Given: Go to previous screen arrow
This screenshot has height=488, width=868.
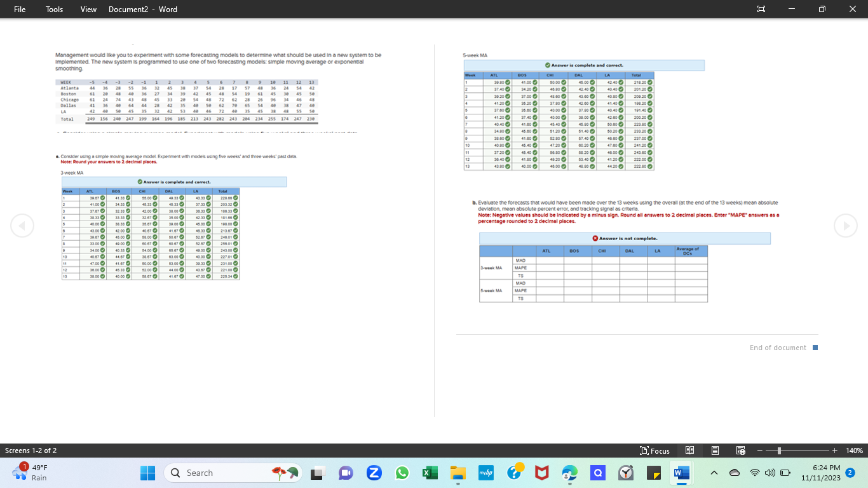Looking at the screenshot, I should (x=22, y=226).
